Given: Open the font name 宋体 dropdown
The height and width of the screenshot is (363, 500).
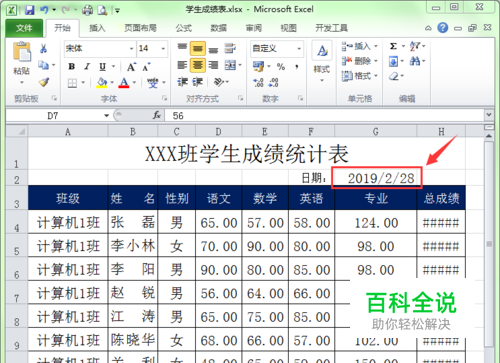Looking at the screenshot, I should (x=132, y=49).
